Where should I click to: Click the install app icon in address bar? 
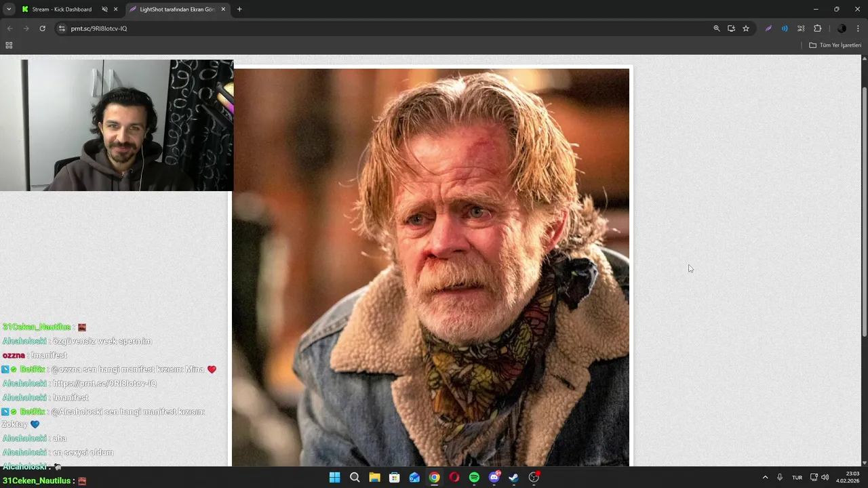tap(731, 28)
